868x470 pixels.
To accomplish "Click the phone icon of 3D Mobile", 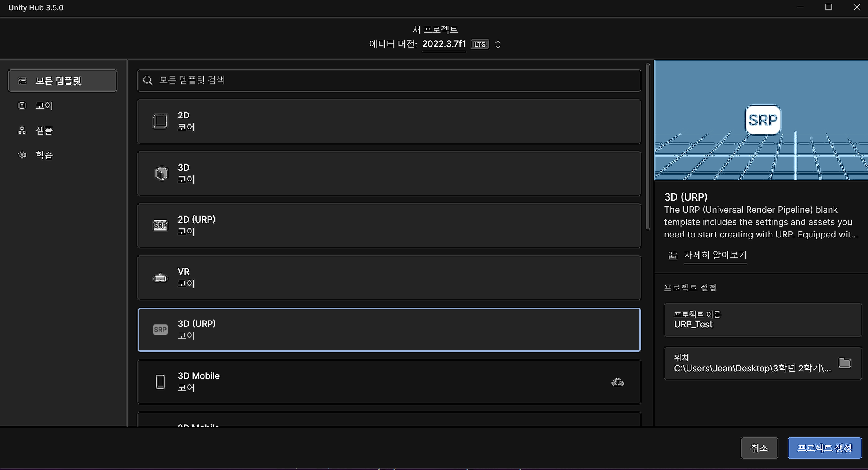I will 160,382.
